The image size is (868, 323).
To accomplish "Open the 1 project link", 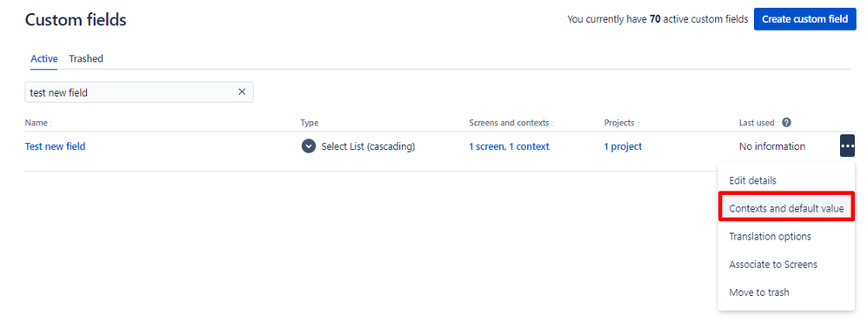I will [623, 147].
